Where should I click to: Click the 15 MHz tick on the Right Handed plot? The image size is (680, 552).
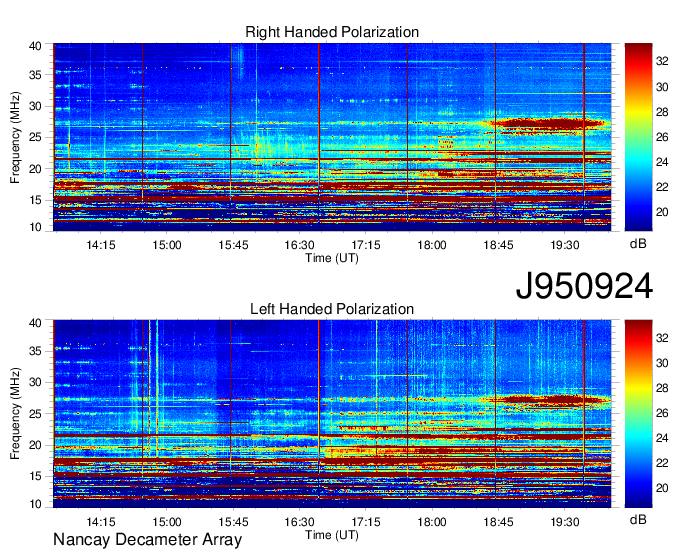[36, 200]
